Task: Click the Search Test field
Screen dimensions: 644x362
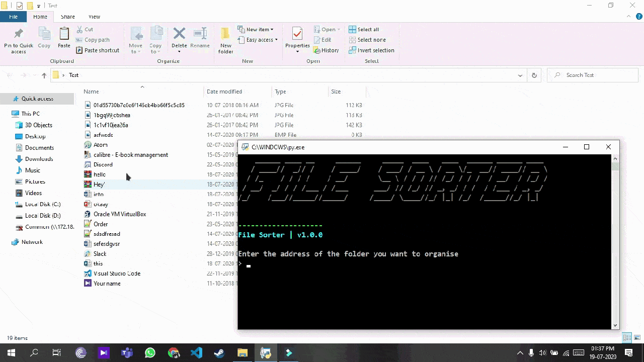Action: tap(593, 75)
